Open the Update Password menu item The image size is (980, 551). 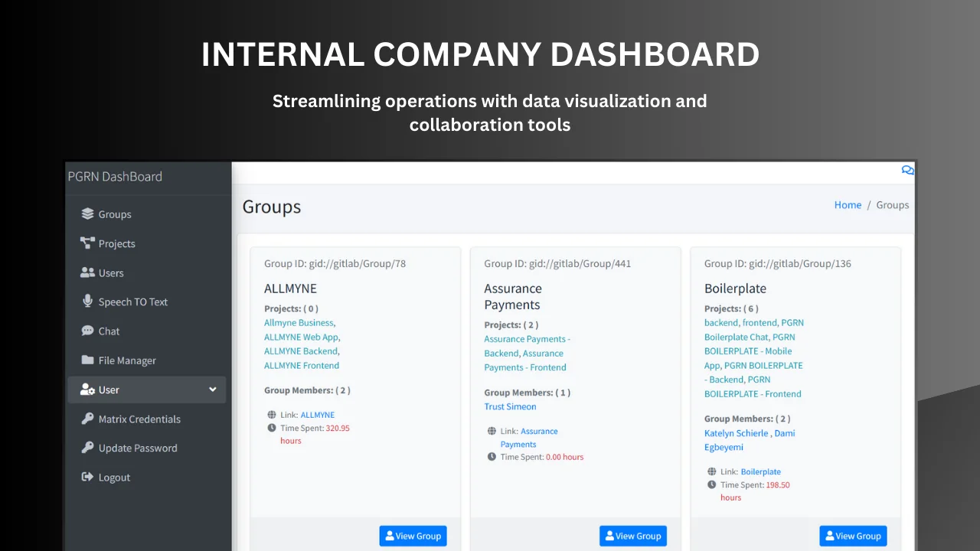137,448
